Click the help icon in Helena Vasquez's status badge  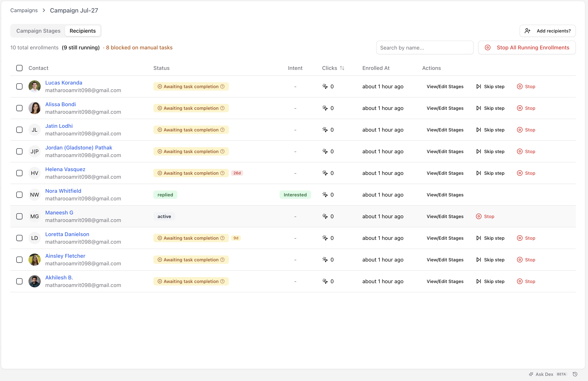tap(222, 173)
